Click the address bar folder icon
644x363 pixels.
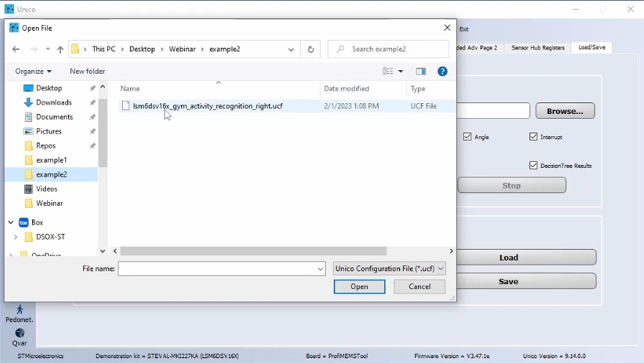coord(75,49)
